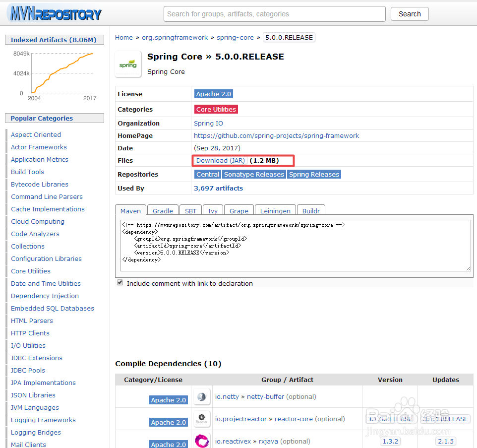Image resolution: width=477 pixels, height=448 pixels.
Task: Click the netty-buffer artifact icon
Action: point(202,396)
